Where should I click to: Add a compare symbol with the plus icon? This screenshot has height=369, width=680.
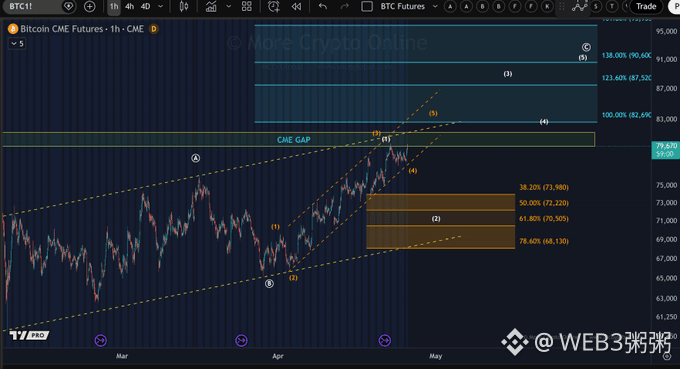(x=89, y=7)
